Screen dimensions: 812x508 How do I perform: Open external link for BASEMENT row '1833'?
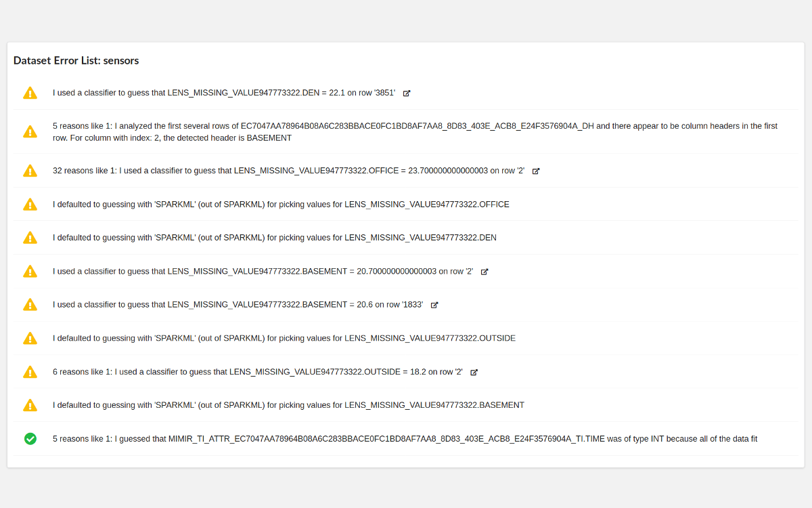[x=434, y=305]
